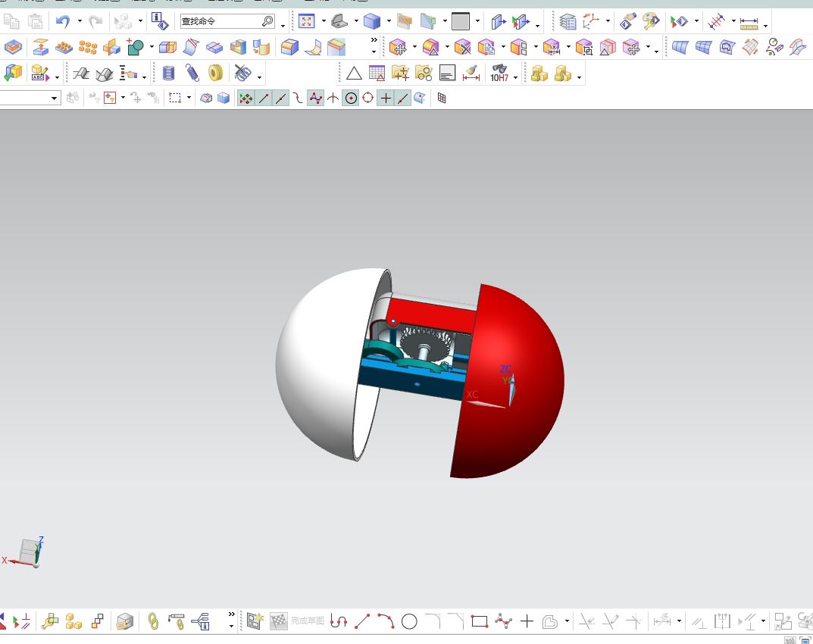Open the 10H7 tolerance dropdown arrow
Screen dimensions: 813x644
coord(515,77)
